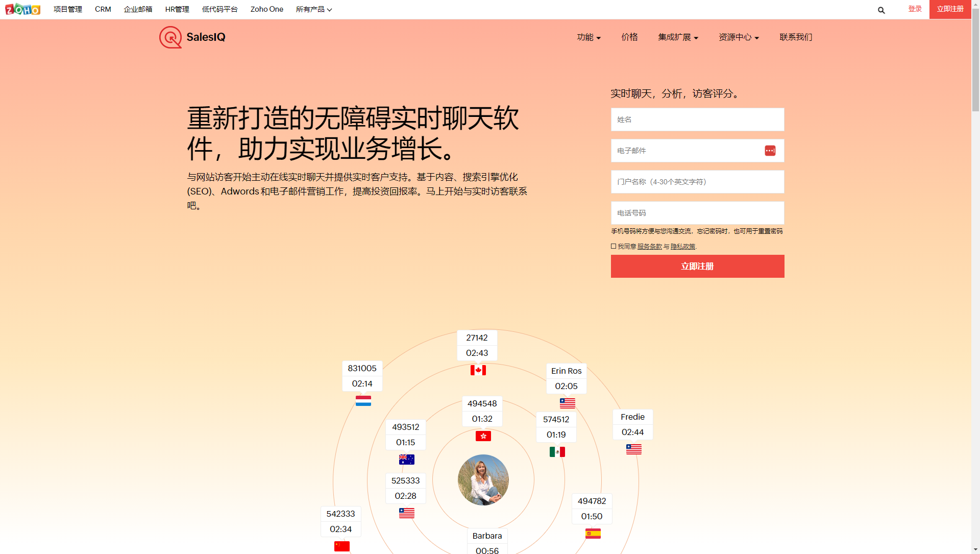Open 低代码平台 link
The width and height of the screenshot is (980, 554).
pyautogui.click(x=220, y=9)
